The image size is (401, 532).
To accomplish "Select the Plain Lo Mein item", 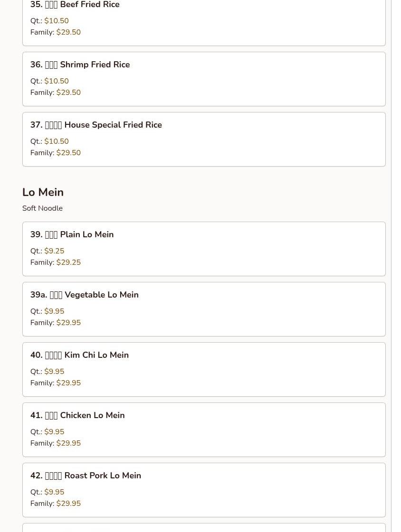I will click(204, 249).
